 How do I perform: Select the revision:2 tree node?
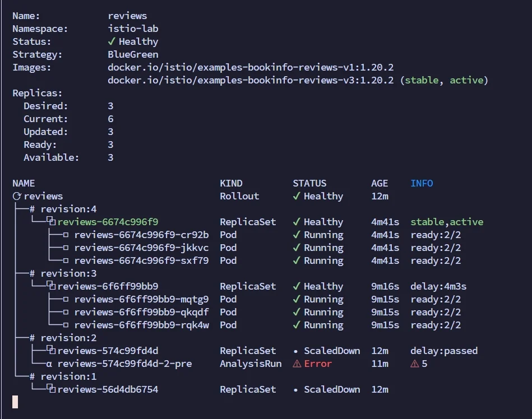pyautogui.click(x=63, y=338)
